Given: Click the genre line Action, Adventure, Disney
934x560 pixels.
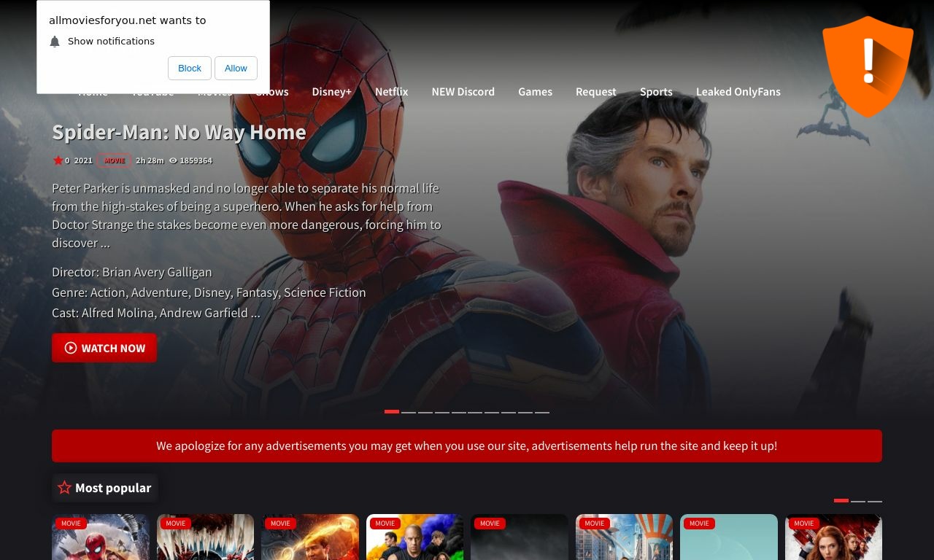Looking at the screenshot, I should click(209, 292).
